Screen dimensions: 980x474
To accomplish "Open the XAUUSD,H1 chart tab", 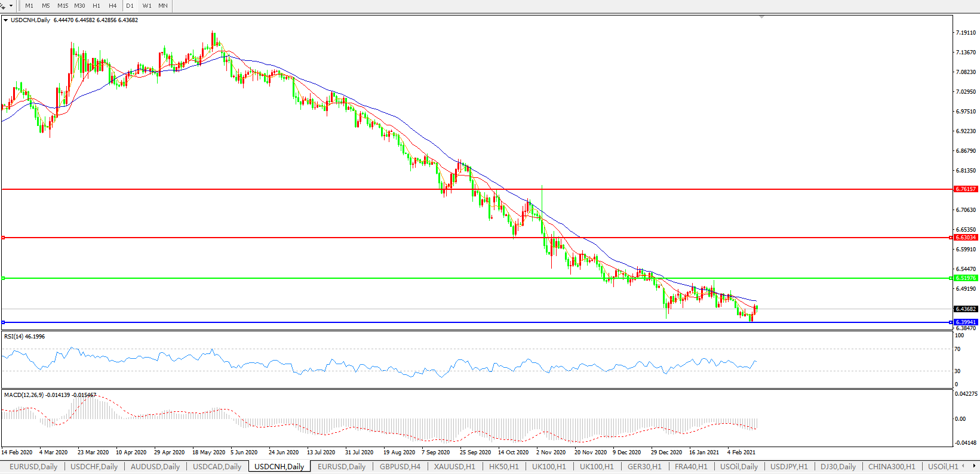I will (454, 466).
